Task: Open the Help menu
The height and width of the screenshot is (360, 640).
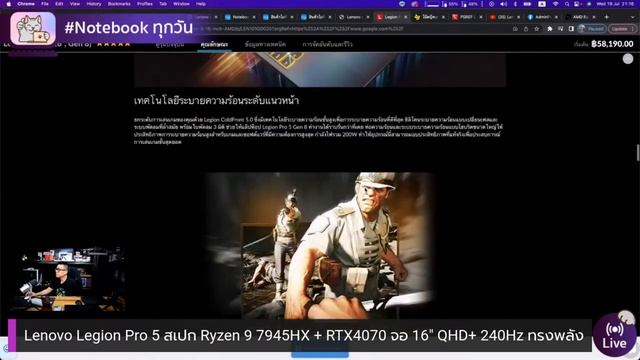Action: [x=201, y=4]
